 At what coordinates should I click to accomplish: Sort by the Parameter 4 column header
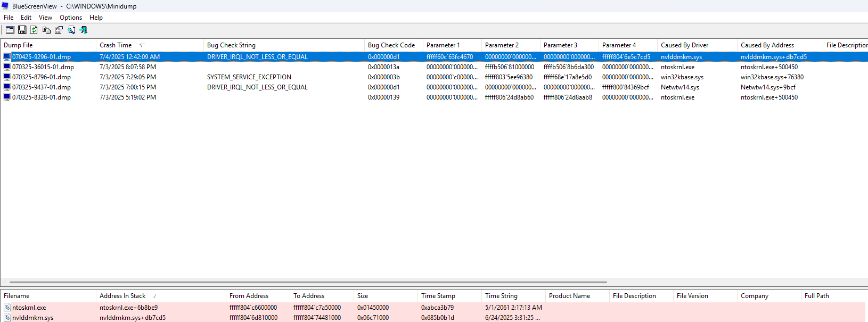[628, 45]
